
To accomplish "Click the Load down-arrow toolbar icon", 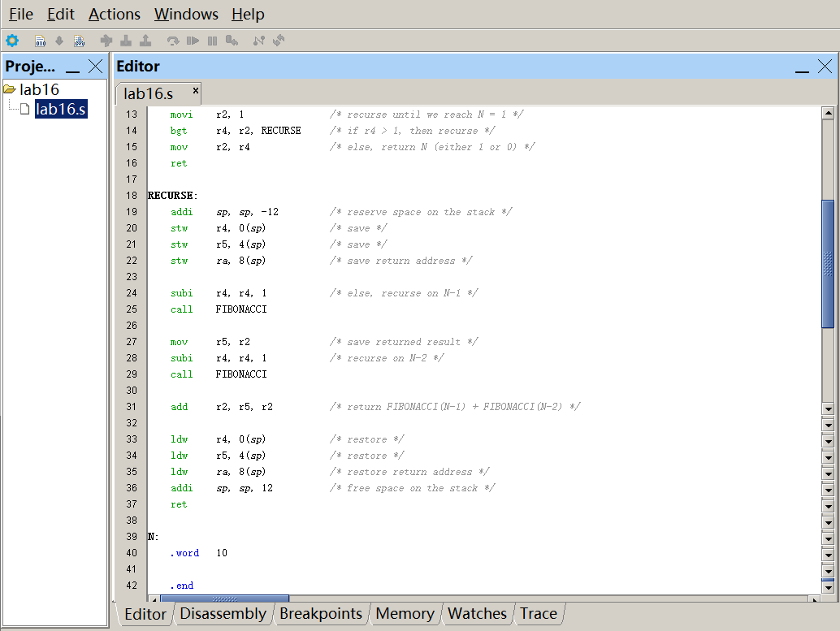I will tap(59, 41).
